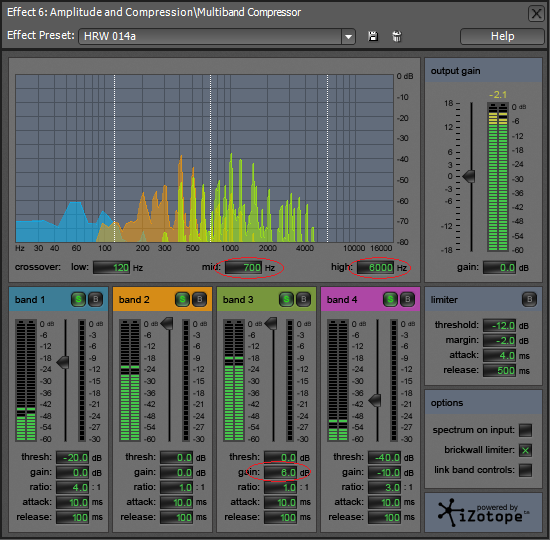The image size is (550, 540).
Task: Open the Effect Preset dropdown arrow
Action: tap(348, 36)
